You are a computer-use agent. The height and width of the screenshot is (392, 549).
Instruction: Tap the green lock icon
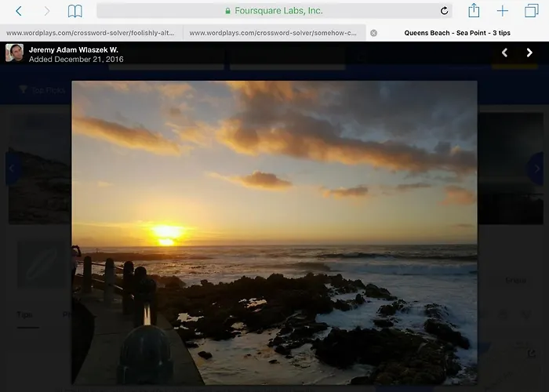[227, 11]
